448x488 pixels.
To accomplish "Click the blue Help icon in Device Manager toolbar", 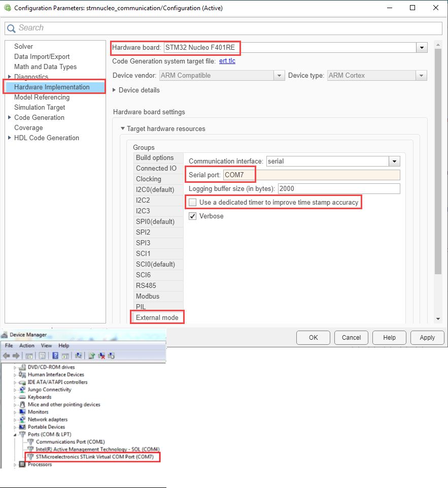I will click(55, 355).
